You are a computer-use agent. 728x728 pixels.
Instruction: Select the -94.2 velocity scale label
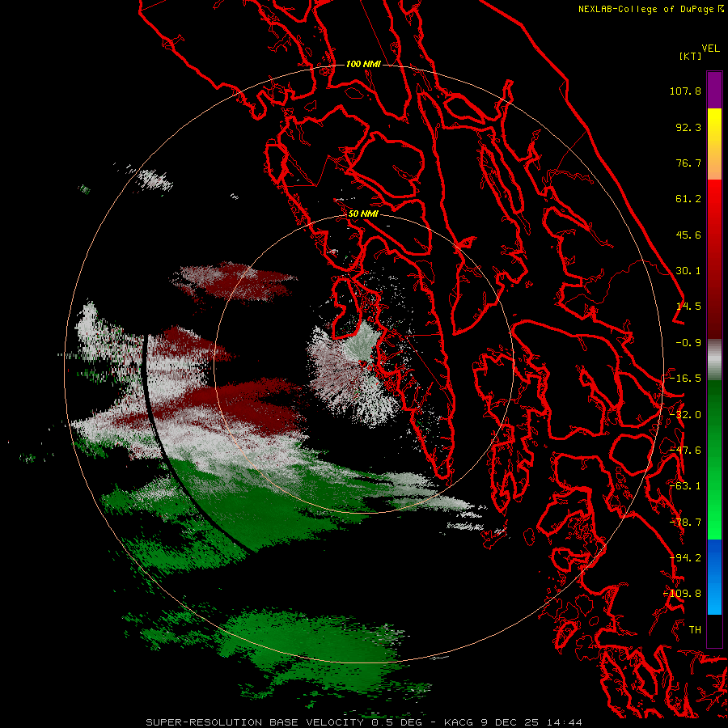tap(685, 558)
